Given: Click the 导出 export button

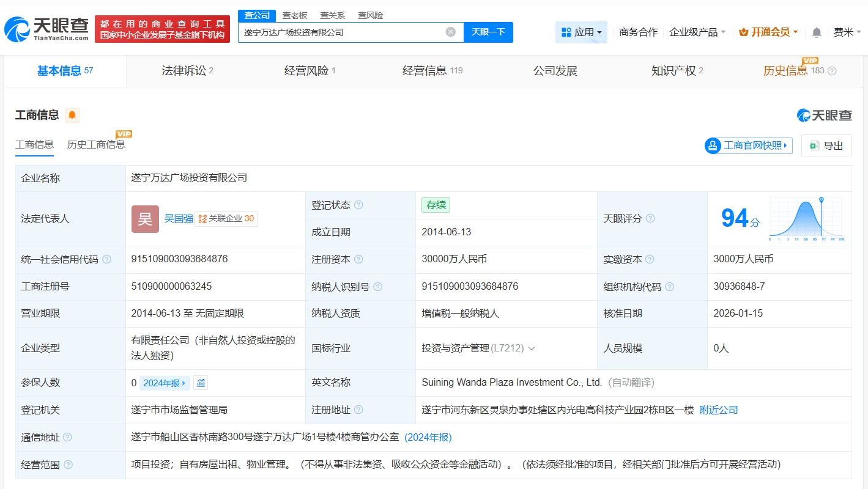Looking at the screenshot, I should click(826, 145).
